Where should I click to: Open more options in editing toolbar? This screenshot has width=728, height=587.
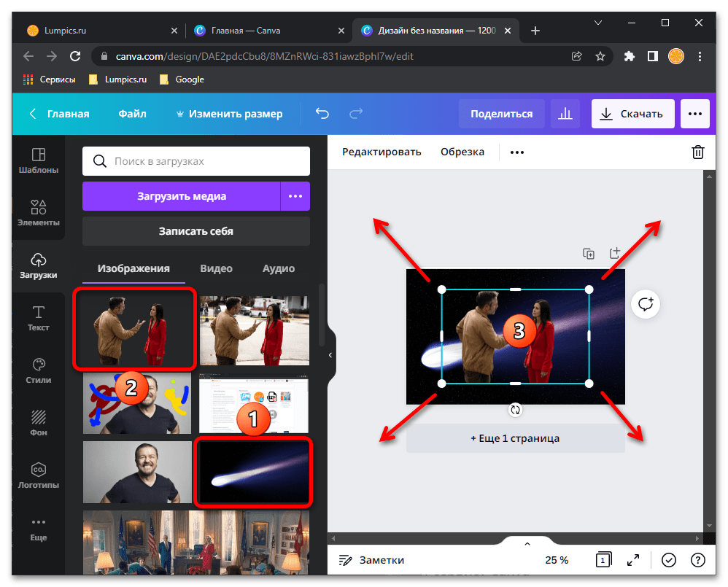517,152
